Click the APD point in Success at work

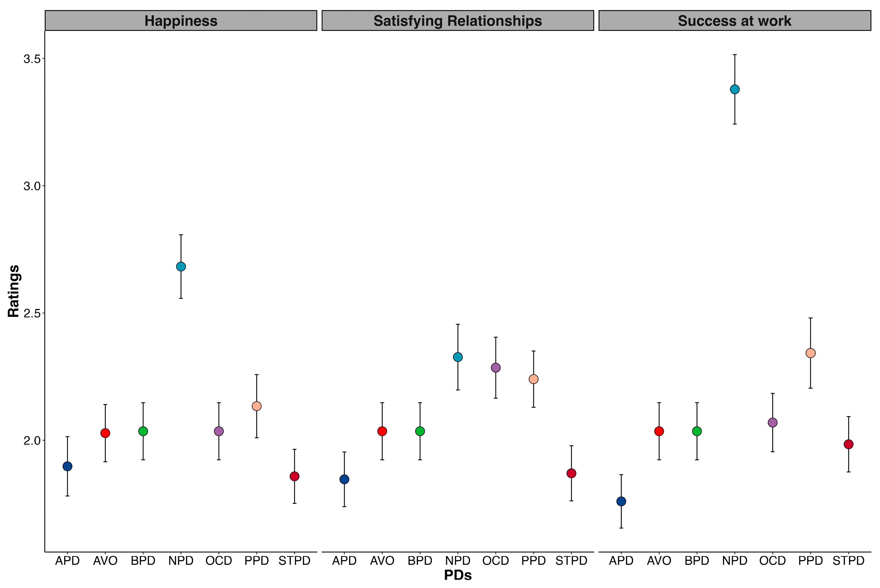pyautogui.click(x=621, y=501)
